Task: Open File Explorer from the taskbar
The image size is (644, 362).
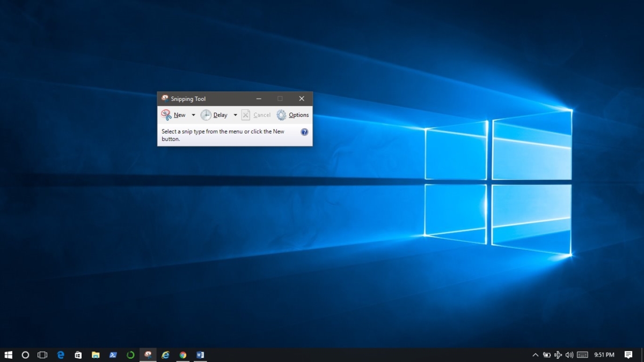Action: pyautogui.click(x=96, y=354)
